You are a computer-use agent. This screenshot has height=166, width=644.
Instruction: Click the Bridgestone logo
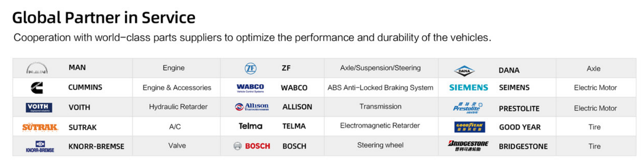tap(468, 146)
